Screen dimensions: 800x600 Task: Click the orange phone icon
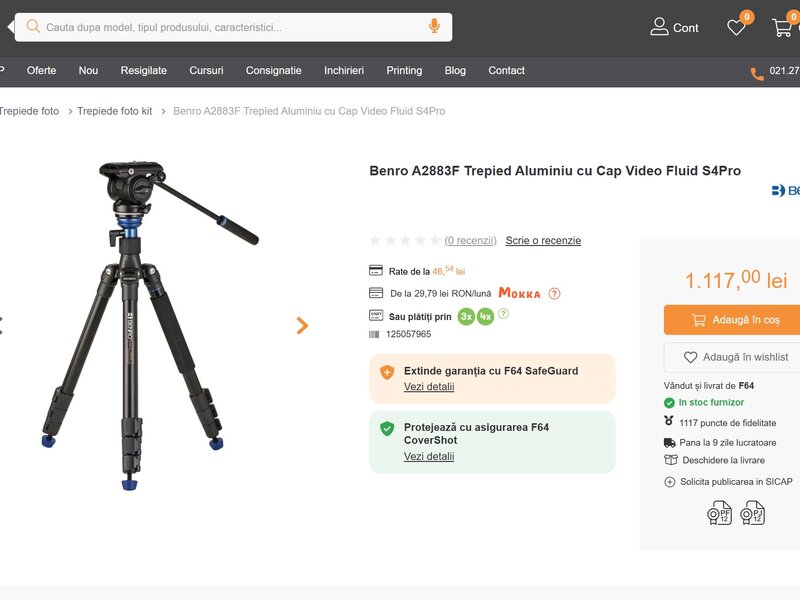tap(757, 73)
